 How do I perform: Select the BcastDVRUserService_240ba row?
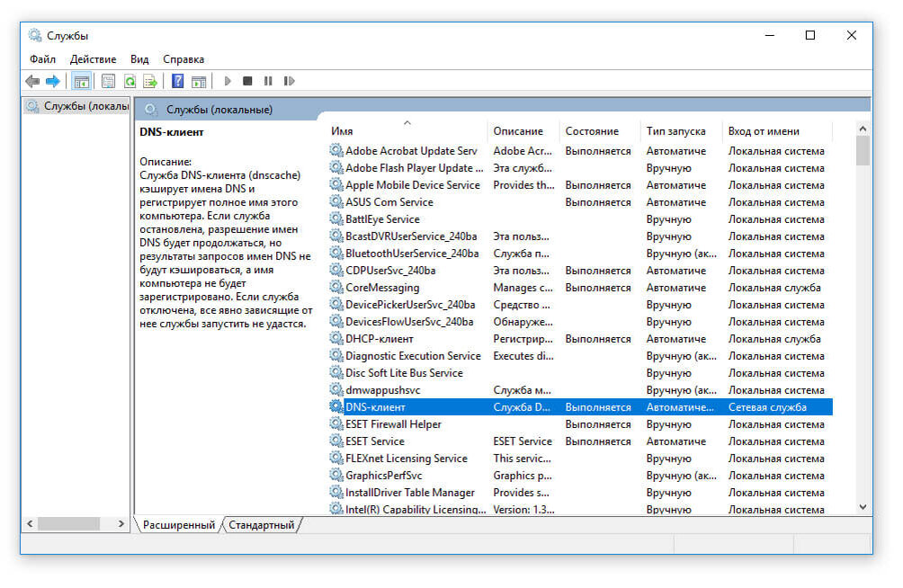pyautogui.click(x=580, y=236)
